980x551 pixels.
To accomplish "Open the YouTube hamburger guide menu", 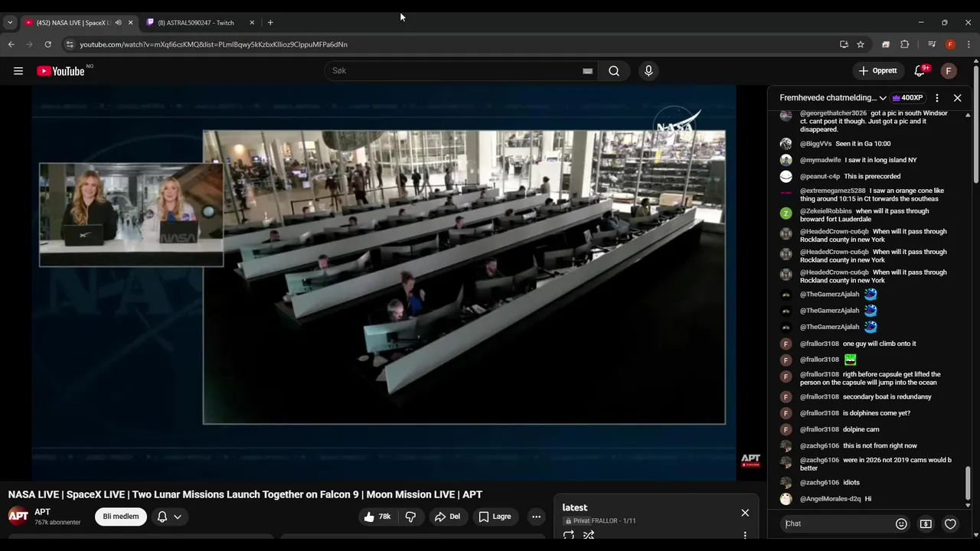I will coord(18,71).
